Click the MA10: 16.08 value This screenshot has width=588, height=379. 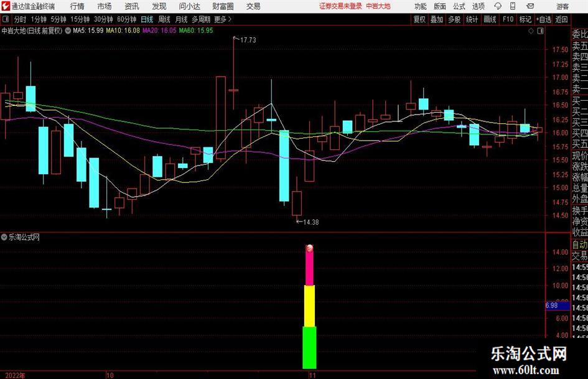click(x=123, y=30)
